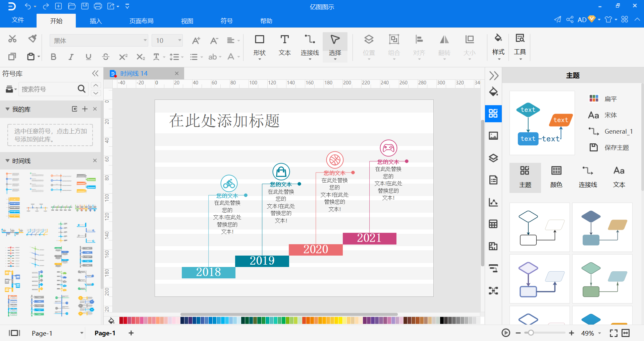Decrease font size with A- icon
The width and height of the screenshot is (644, 341).
[214, 41]
